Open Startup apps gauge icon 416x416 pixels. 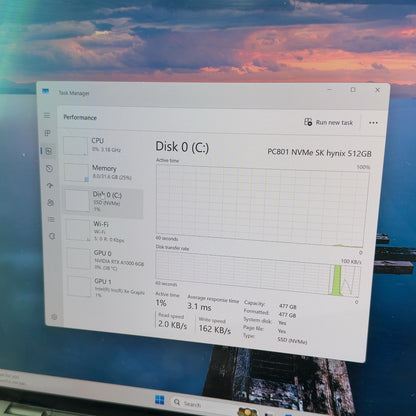tap(50, 185)
